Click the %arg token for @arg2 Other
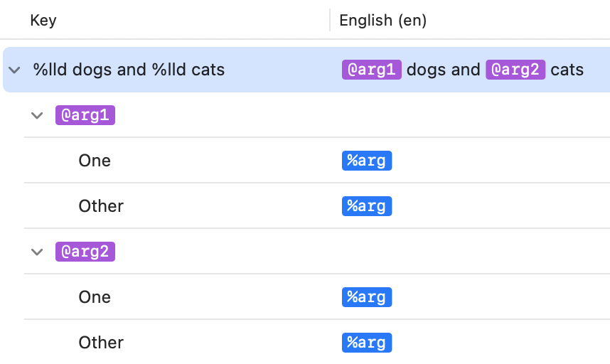Image resolution: width=610 pixels, height=364 pixels. (x=367, y=343)
